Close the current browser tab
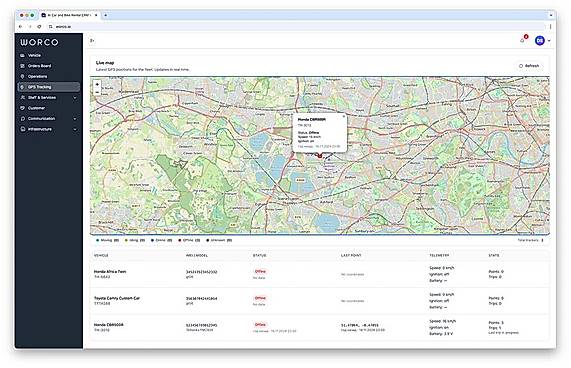571x368 pixels. pyautogui.click(x=96, y=15)
